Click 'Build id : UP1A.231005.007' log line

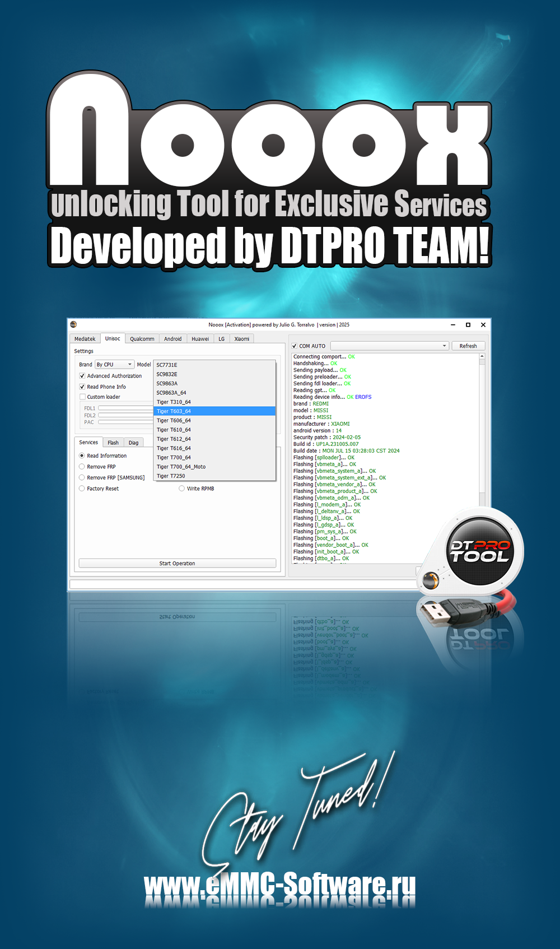pos(326,444)
